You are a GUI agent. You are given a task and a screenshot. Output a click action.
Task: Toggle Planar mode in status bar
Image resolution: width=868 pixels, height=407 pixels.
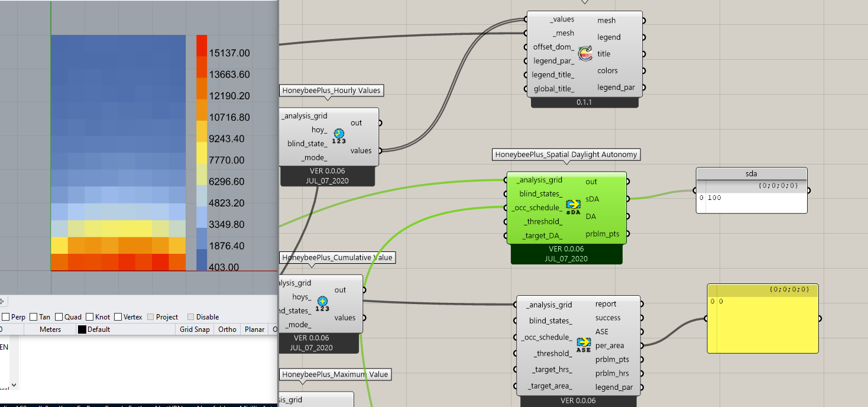pos(255,330)
